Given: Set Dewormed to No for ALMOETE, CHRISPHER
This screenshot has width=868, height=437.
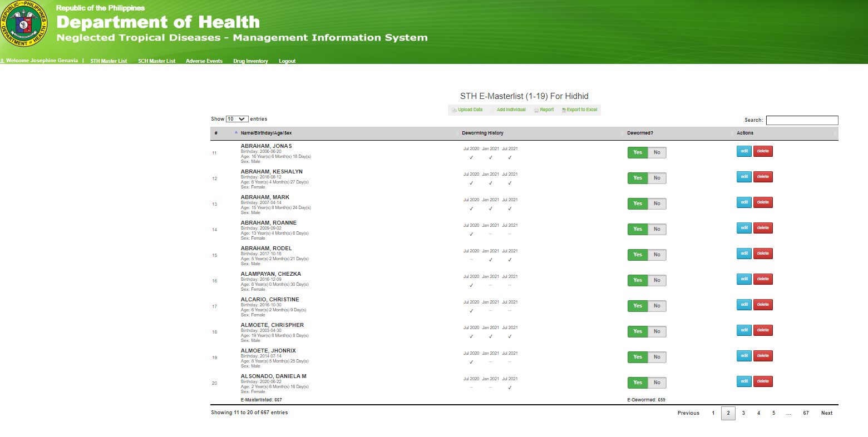Looking at the screenshot, I should (657, 331).
